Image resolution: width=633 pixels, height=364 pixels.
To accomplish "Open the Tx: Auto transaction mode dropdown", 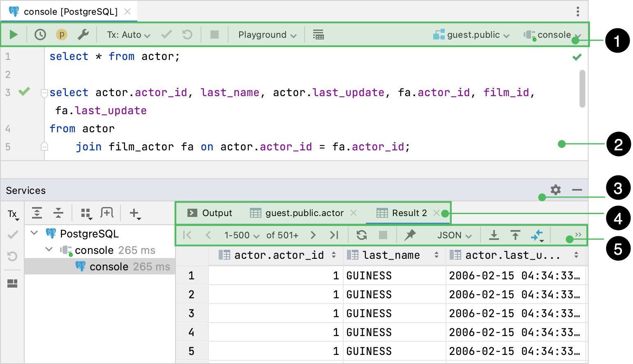I will click(128, 35).
